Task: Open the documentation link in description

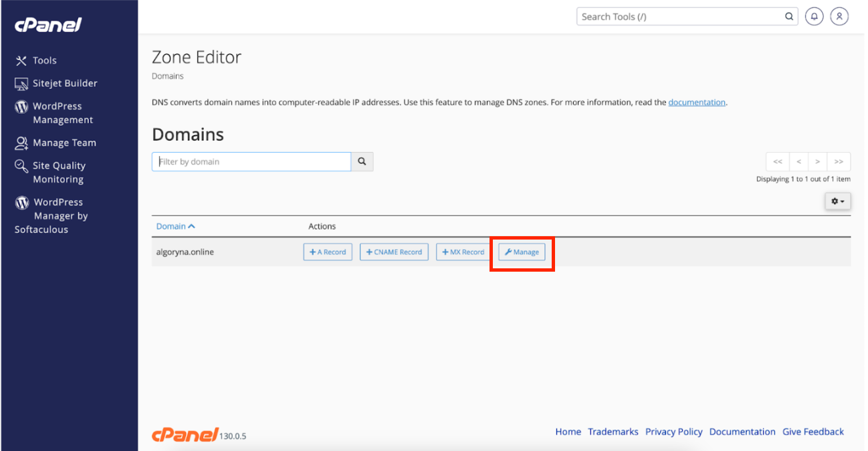Action: click(696, 102)
